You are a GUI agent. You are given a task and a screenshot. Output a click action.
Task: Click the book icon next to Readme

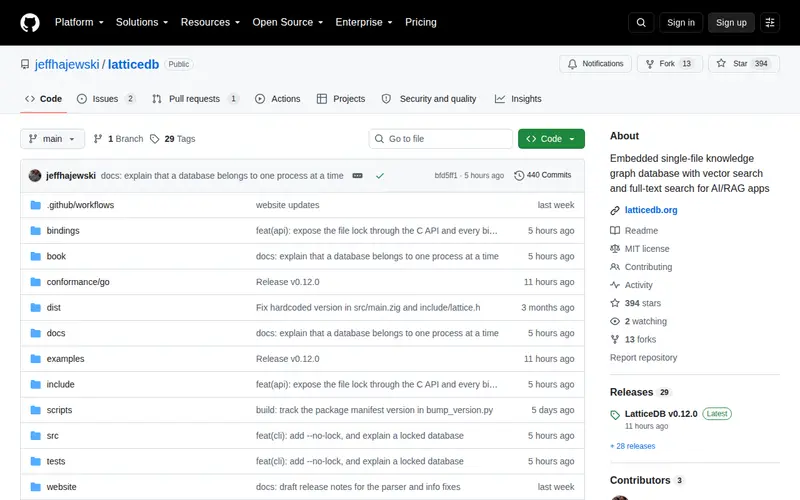(615, 231)
